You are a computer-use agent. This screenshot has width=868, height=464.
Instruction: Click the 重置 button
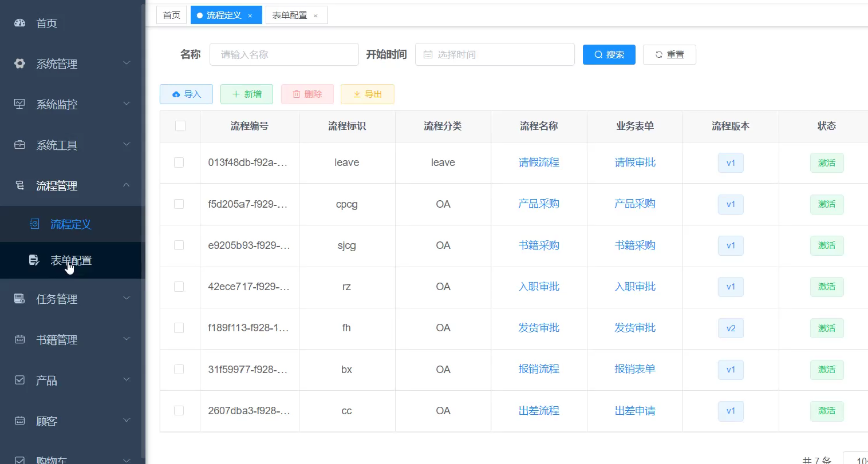[x=669, y=54]
